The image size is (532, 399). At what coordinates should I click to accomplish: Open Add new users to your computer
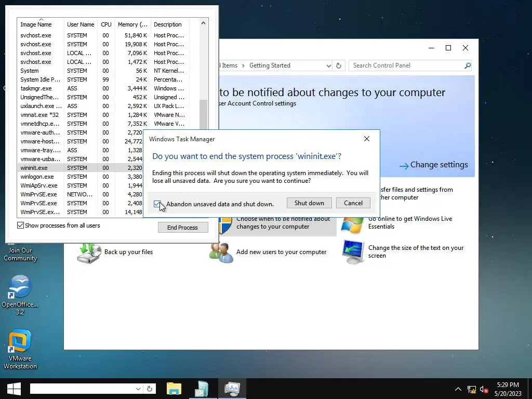pos(281,252)
